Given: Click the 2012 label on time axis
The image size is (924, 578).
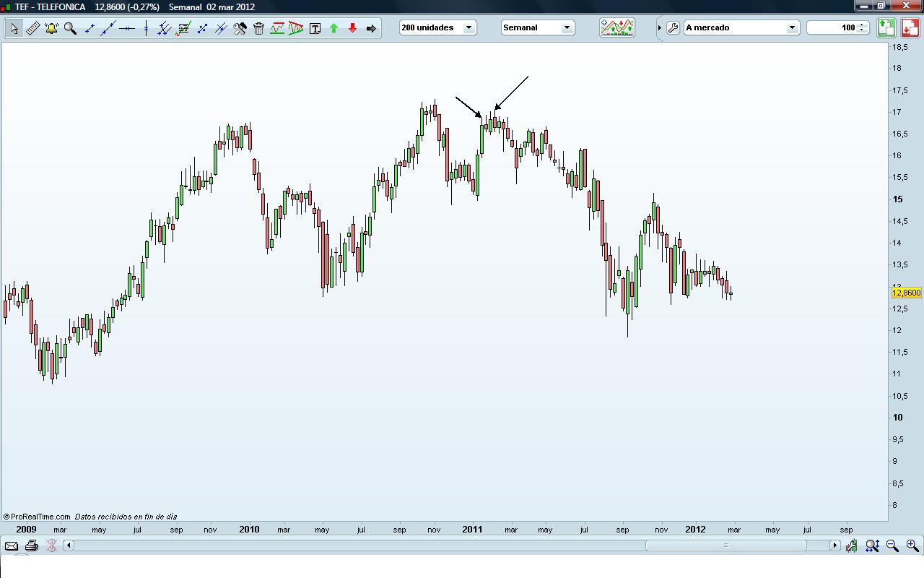Looking at the screenshot, I should click(x=695, y=529).
